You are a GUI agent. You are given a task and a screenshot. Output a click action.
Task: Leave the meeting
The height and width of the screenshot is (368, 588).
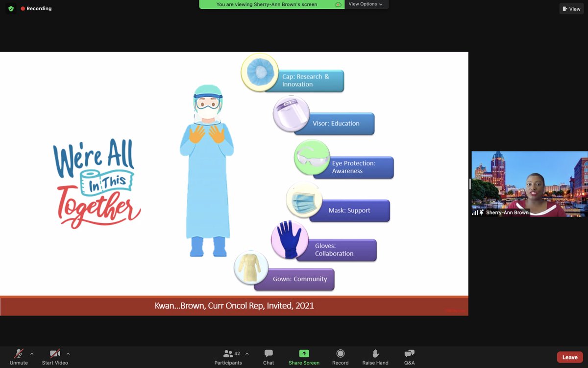click(569, 357)
